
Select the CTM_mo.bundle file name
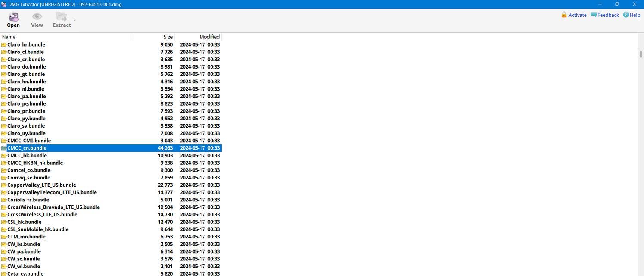click(26, 237)
